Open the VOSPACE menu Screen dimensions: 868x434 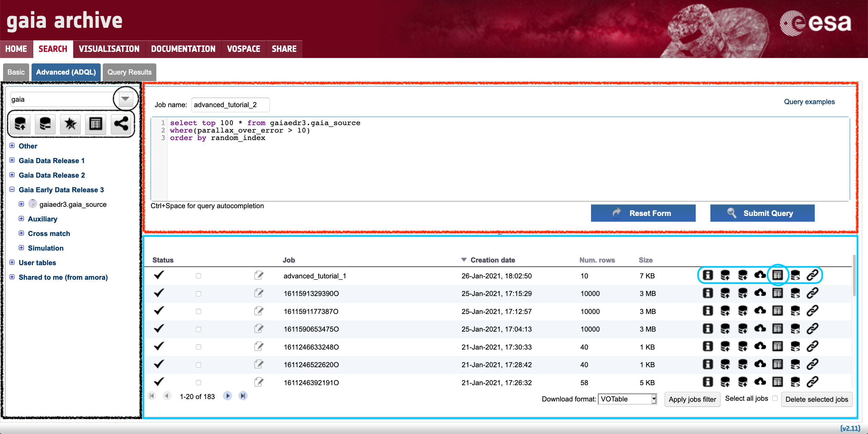coord(244,49)
